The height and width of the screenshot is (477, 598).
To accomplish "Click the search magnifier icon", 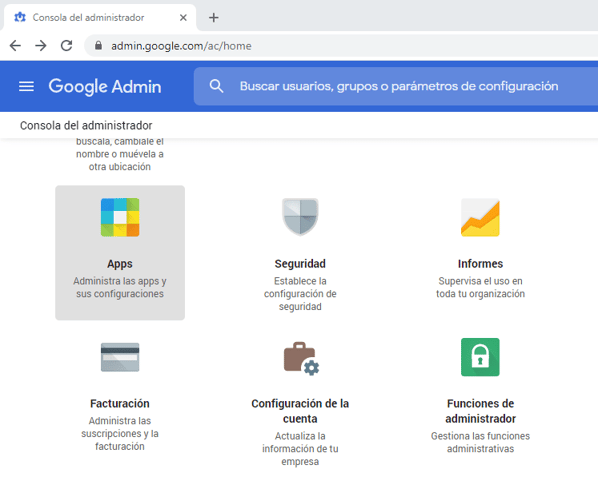I will [x=216, y=86].
